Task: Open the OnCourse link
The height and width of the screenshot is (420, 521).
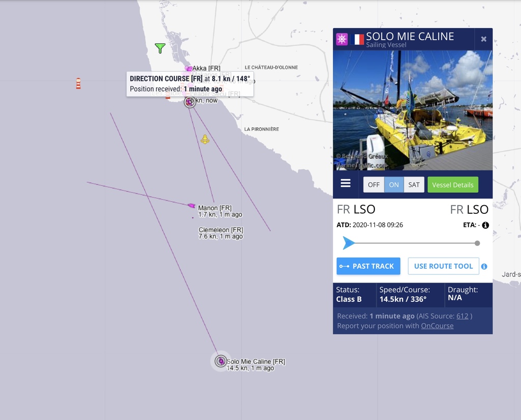Action: [x=437, y=325]
